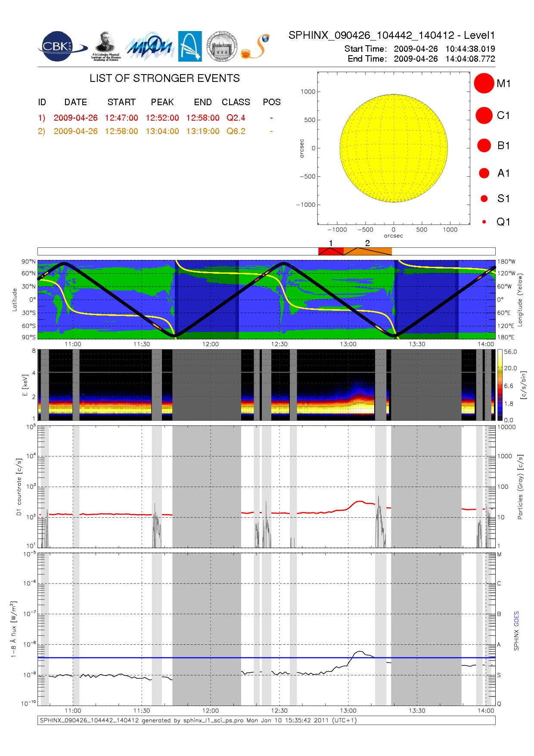
Task: Click the vertical SPHINX legend label
Action: pos(516,640)
